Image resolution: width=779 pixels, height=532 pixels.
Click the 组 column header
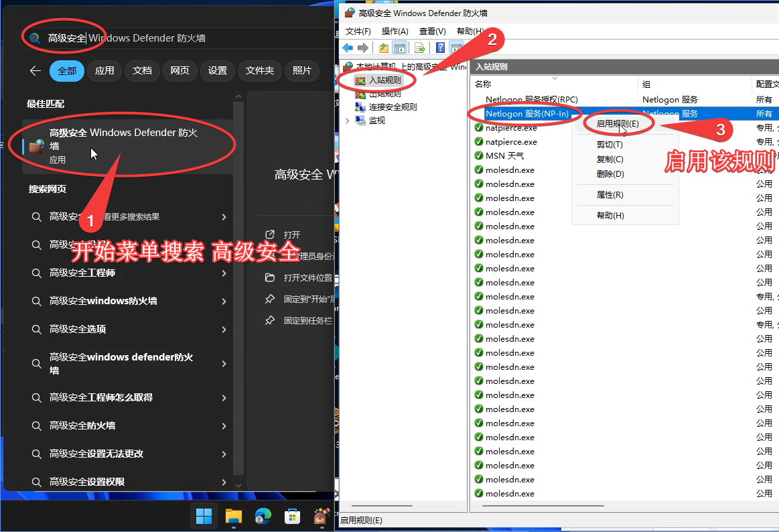(693, 84)
